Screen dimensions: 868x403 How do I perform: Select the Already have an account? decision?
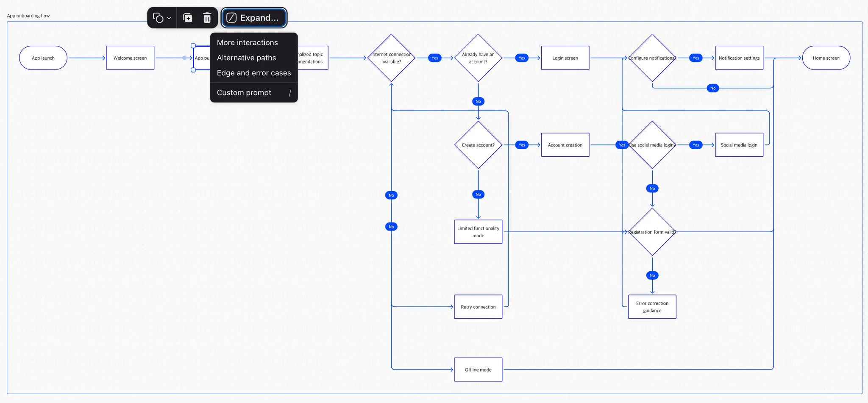pyautogui.click(x=478, y=58)
